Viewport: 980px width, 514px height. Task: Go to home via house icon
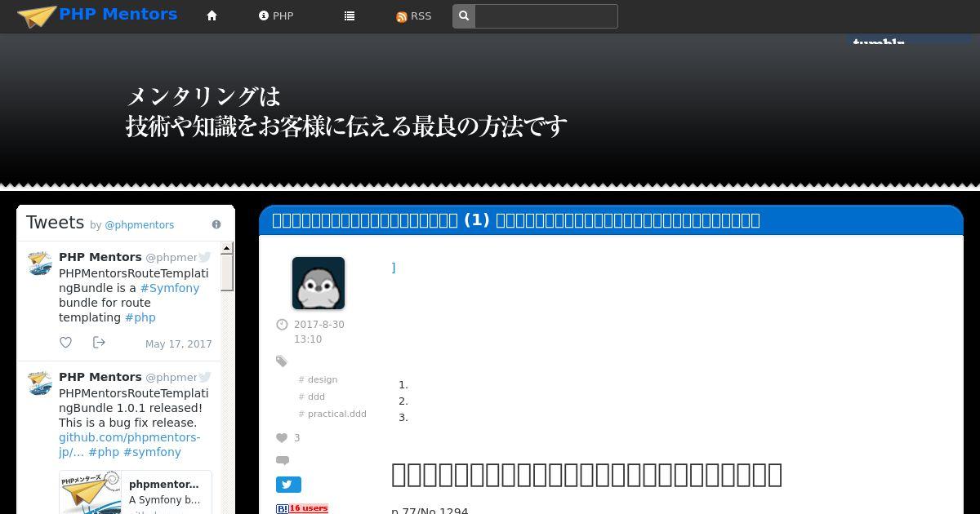click(212, 16)
